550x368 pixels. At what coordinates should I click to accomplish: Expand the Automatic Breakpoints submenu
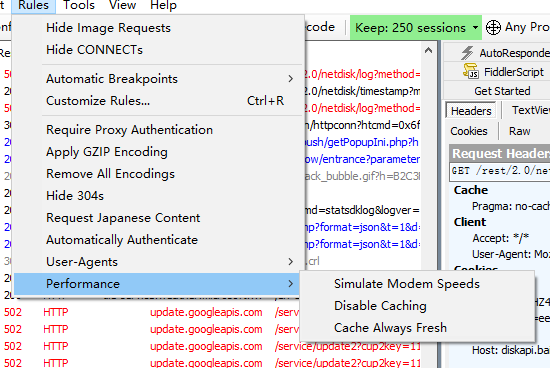(x=158, y=79)
